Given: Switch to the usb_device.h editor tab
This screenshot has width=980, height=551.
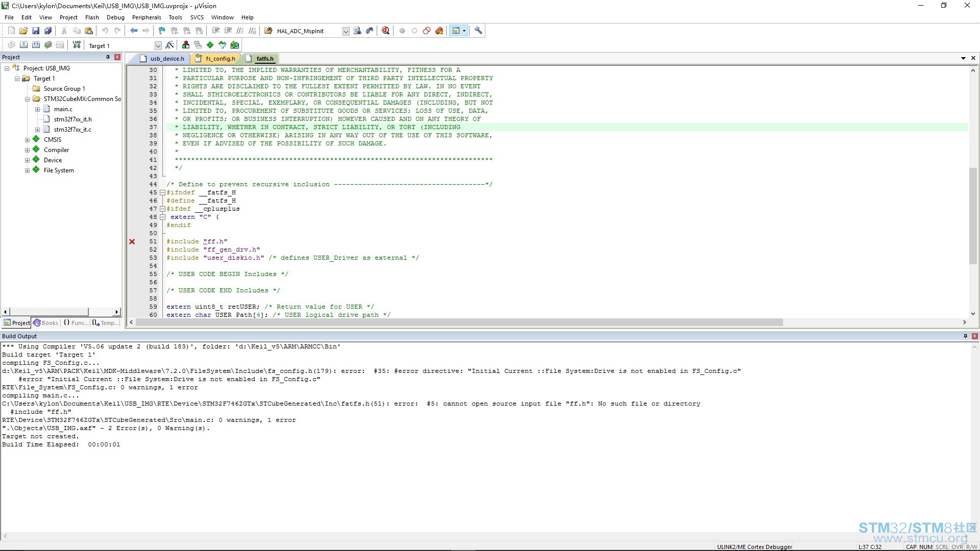Looking at the screenshot, I should [162, 59].
